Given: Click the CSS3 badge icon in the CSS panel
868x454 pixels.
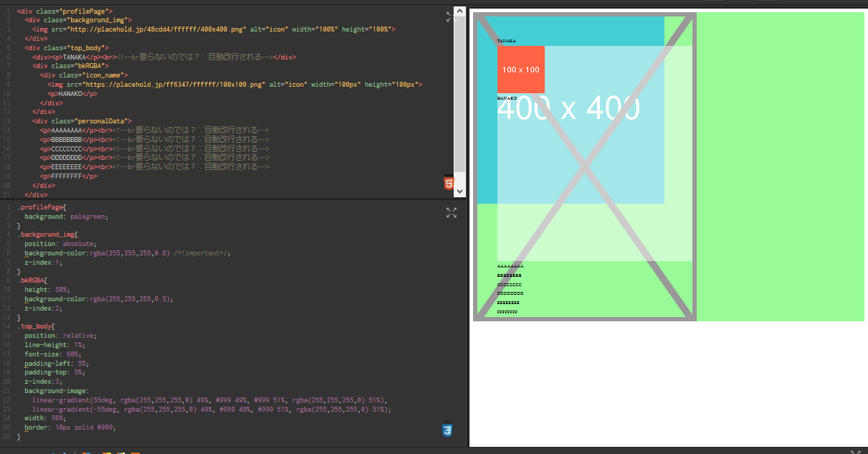Looking at the screenshot, I should tap(448, 430).
